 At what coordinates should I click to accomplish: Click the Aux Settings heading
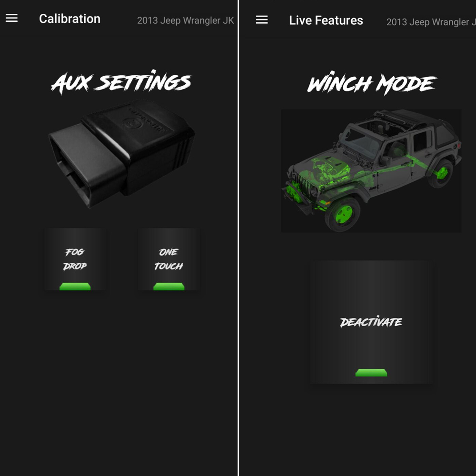tap(121, 82)
